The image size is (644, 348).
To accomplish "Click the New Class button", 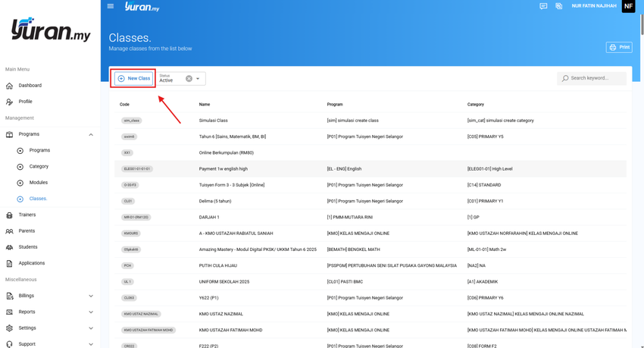I will [133, 79].
